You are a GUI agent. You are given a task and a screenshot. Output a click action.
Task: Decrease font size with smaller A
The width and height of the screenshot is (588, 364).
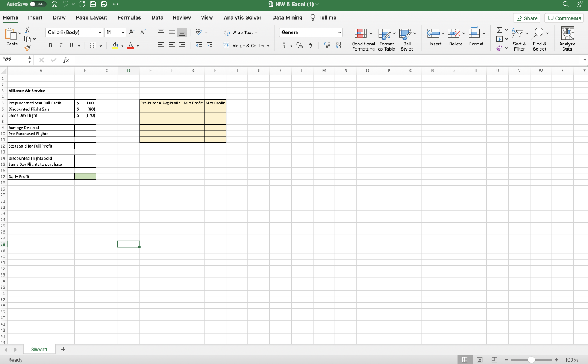[143, 32]
